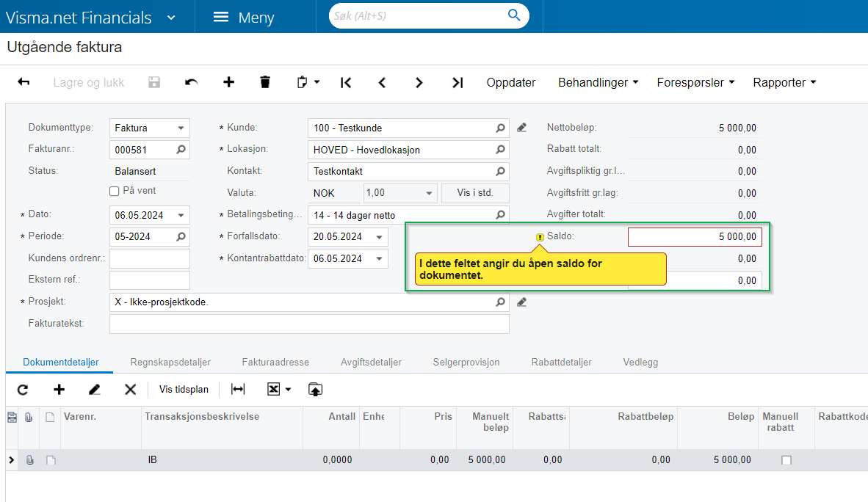The width and height of the screenshot is (868, 502).
Task: Go to last record icon
Action: click(x=457, y=82)
